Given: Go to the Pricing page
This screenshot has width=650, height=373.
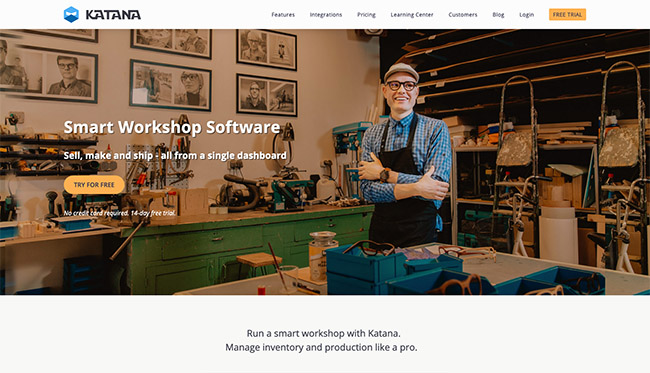Looking at the screenshot, I should (366, 15).
